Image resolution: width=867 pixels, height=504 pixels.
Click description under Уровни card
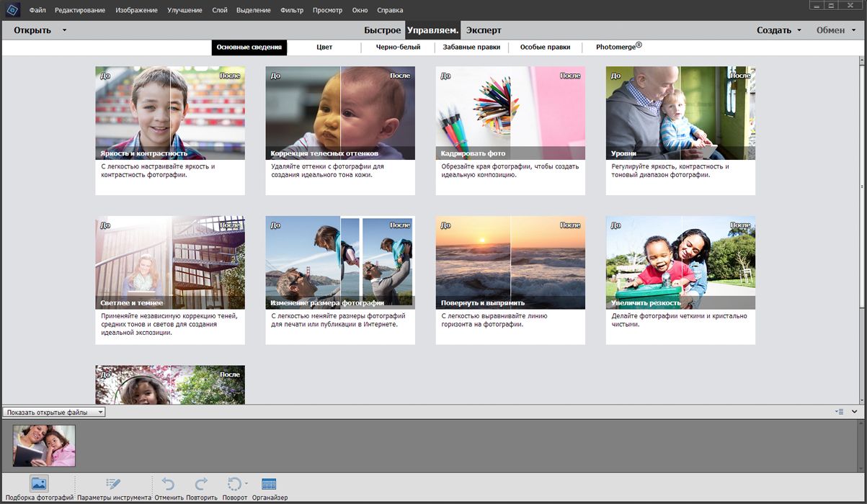670,171
